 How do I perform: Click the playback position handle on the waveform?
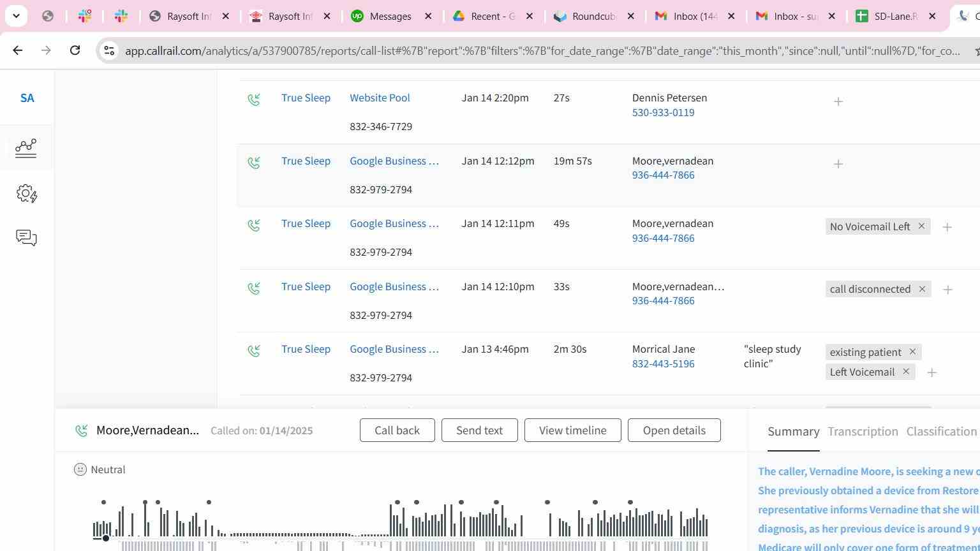pos(106,538)
